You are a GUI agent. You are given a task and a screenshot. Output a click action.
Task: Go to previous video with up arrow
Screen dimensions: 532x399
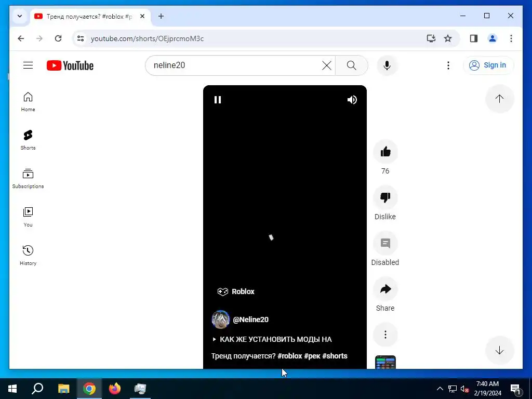[499, 99]
